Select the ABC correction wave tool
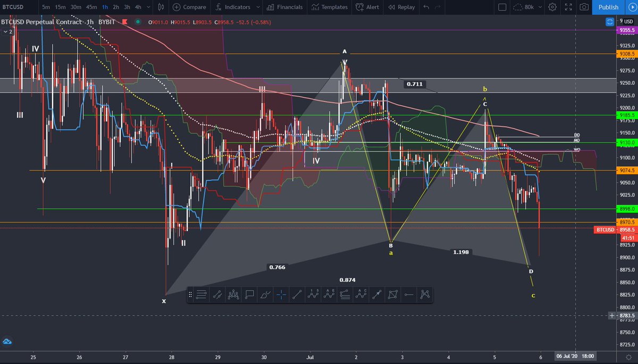 [362, 293]
